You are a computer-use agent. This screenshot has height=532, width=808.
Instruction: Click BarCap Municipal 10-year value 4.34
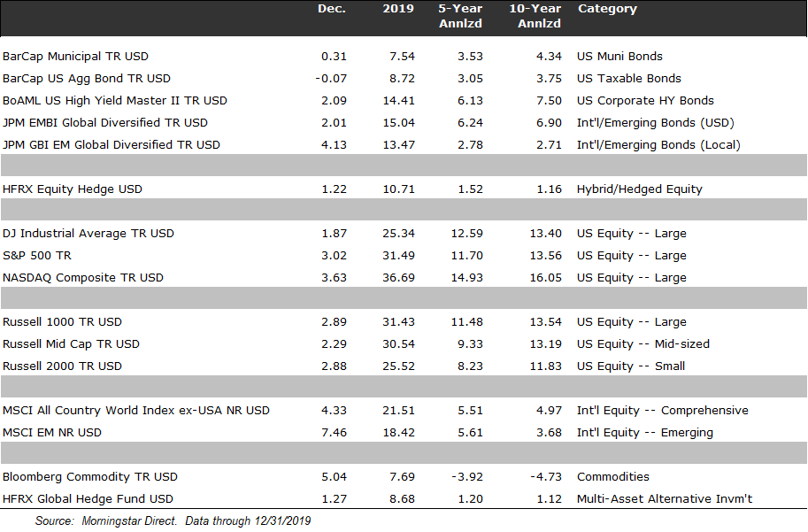(549, 56)
